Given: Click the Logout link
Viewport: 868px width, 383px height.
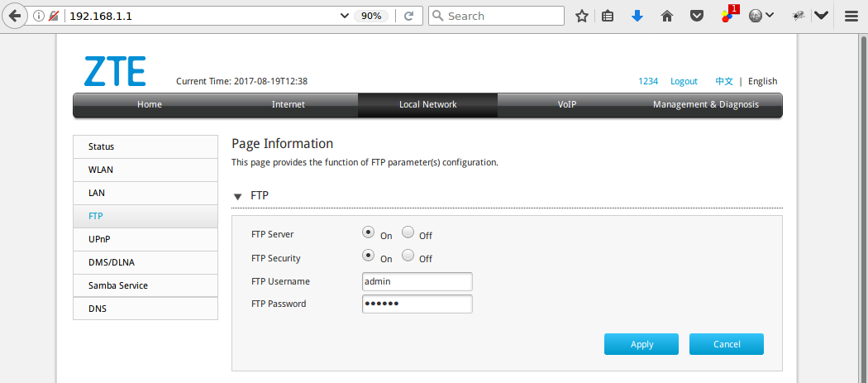Looking at the screenshot, I should (x=684, y=81).
